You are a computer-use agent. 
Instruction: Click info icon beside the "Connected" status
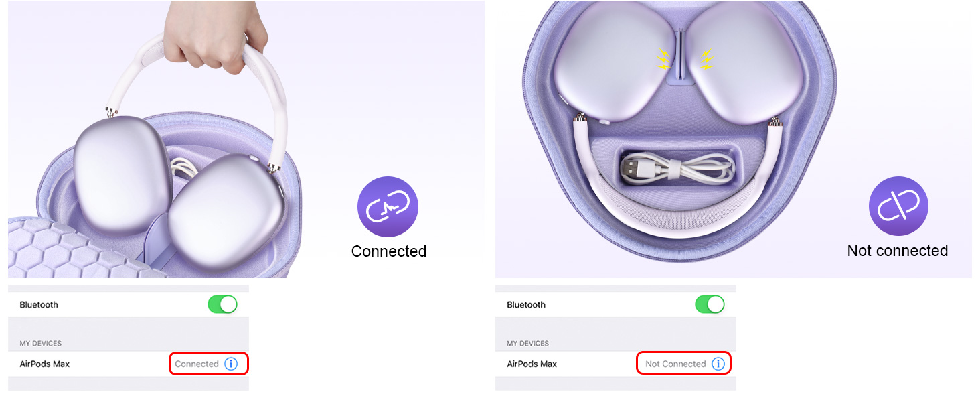pyautogui.click(x=231, y=364)
